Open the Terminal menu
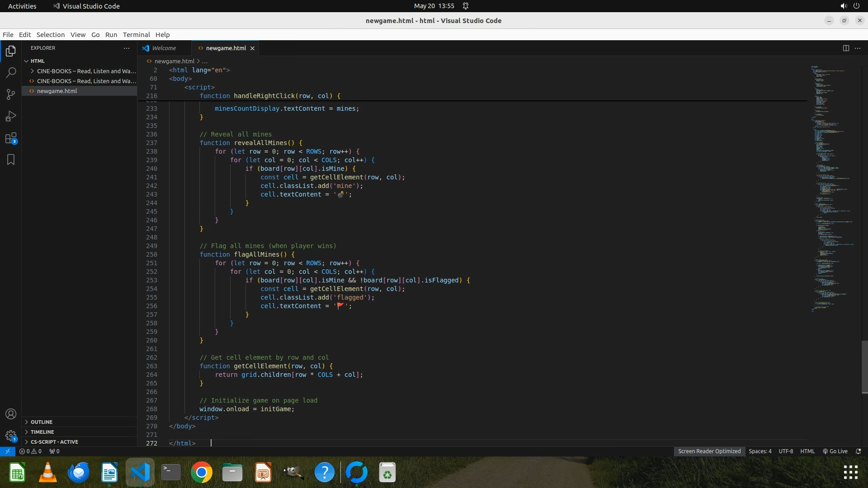Screen dimensions: 868x488 pyautogui.click(x=136, y=35)
